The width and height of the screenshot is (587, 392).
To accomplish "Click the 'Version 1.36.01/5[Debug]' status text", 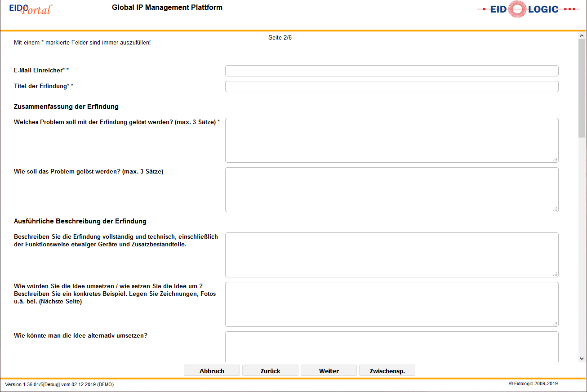I will (59, 384).
